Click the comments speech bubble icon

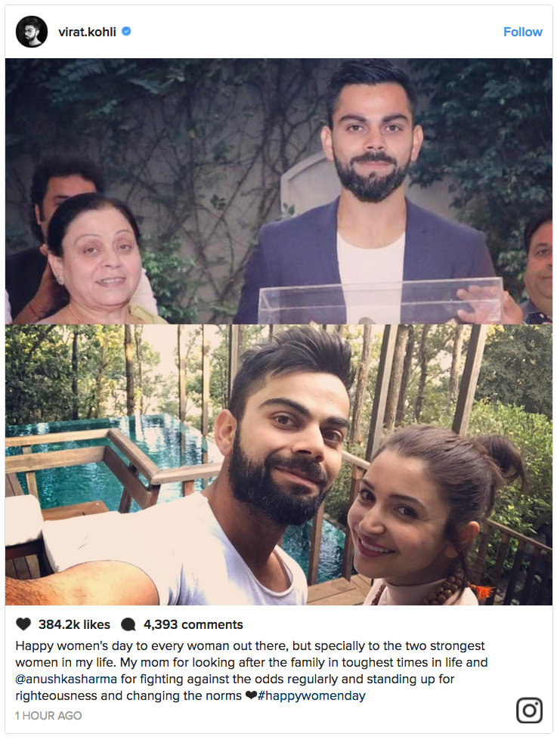click(128, 624)
